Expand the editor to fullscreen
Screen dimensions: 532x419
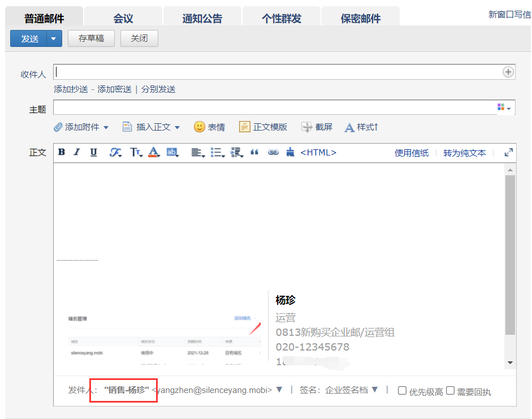(x=508, y=152)
